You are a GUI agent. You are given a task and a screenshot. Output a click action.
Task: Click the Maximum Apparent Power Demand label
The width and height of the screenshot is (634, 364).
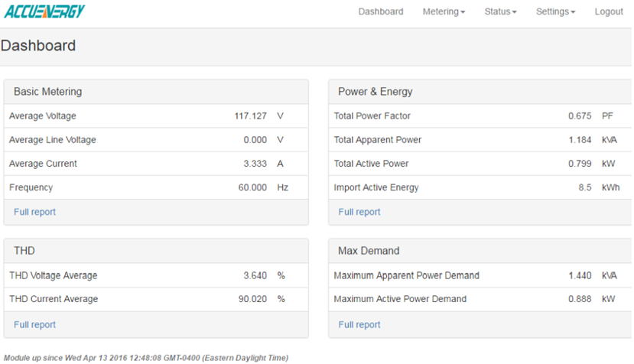click(406, 275)
